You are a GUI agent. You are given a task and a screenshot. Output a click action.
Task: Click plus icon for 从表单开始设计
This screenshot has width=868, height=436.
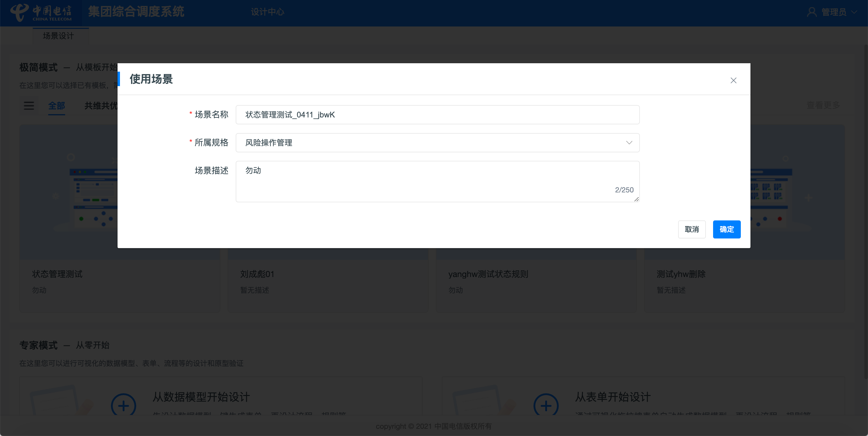546,405
